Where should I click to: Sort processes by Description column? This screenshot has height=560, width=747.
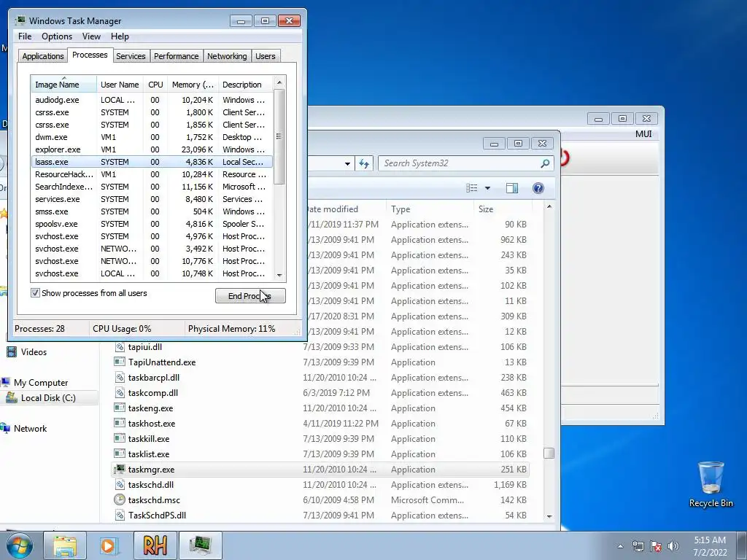[245, 85]
